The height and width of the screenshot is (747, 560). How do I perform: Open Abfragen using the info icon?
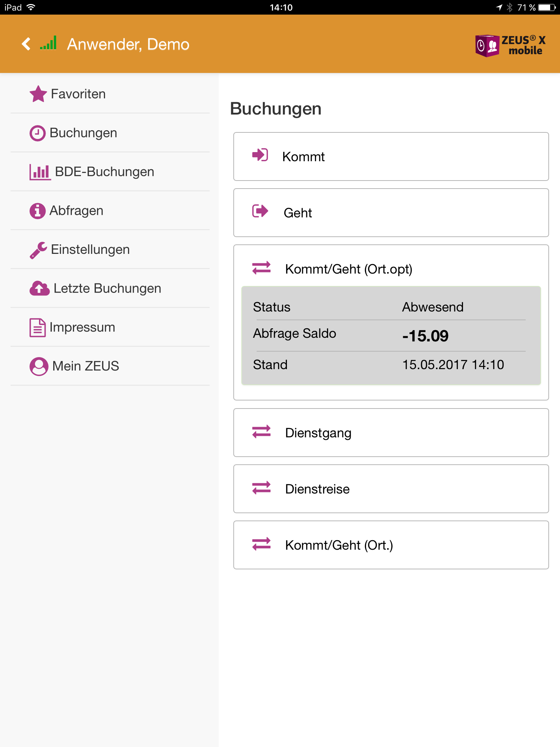point(37,210)
